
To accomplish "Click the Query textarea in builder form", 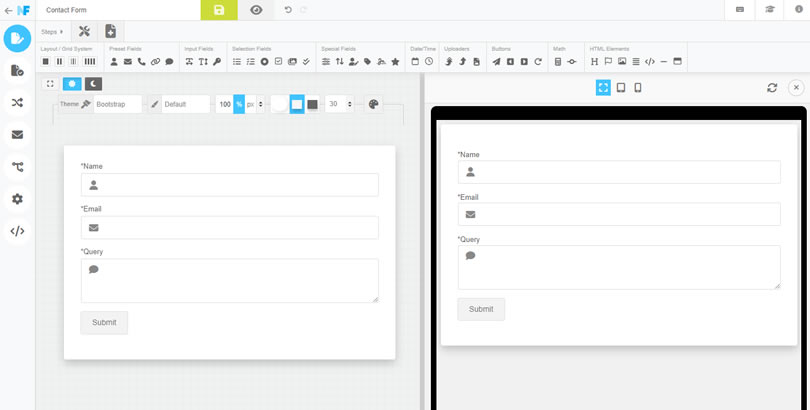I will [x=229, y=281].
